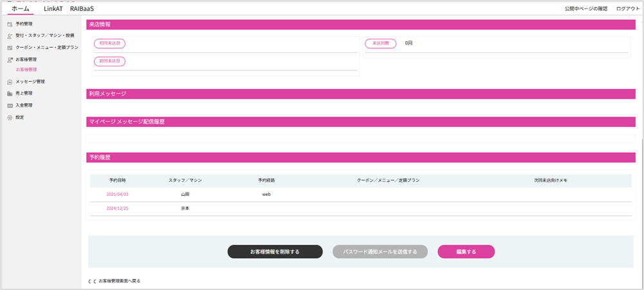Open the 2024/12/25 reservation date link
This screenshot has height=290, width=644.
pos(118,208)
